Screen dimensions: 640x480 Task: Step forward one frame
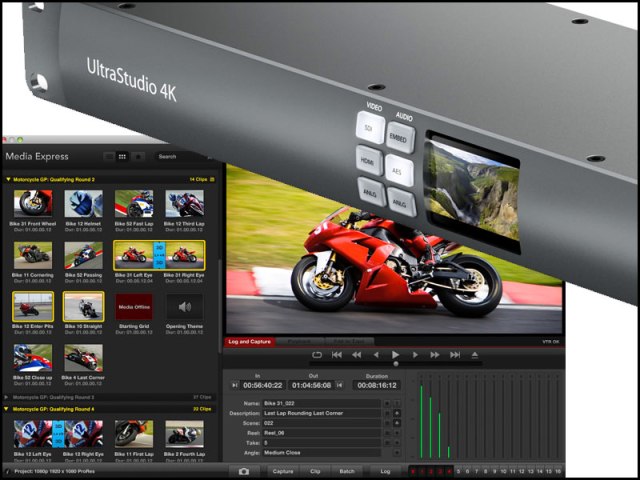point(415,355)
